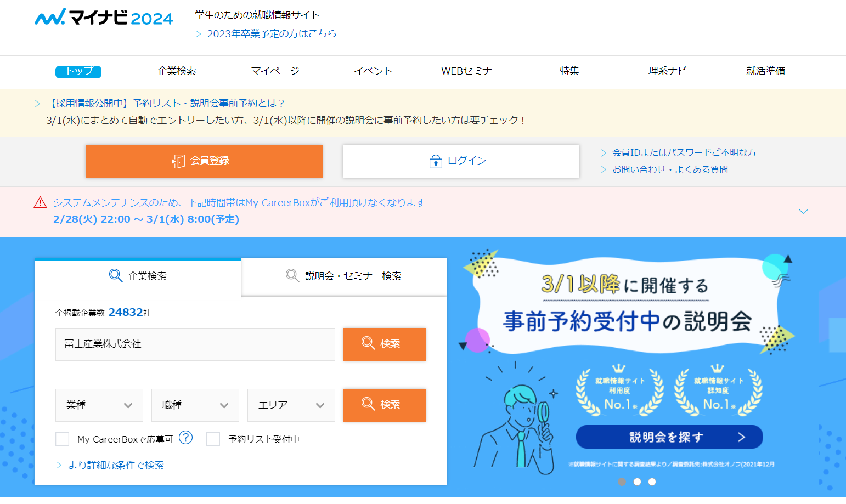Click the magnifier icon on 企業検索 tab

pyautogui.click(x=115, y=275)
